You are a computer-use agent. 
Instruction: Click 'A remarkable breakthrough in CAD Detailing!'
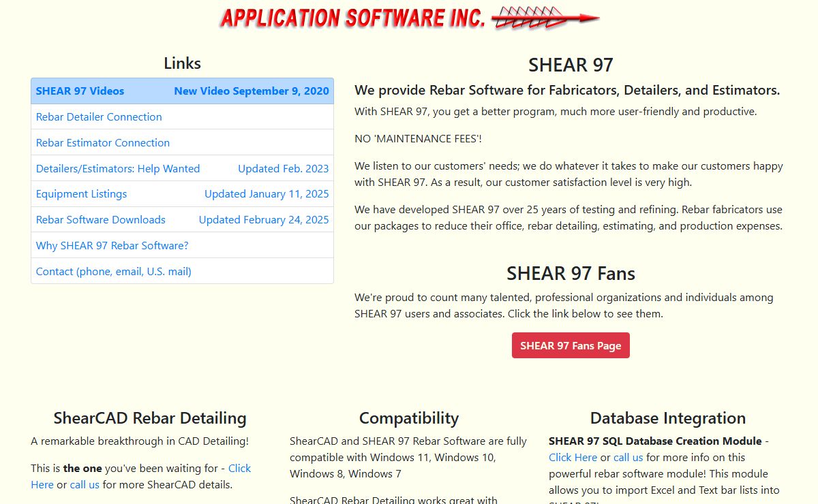[140, 441]
